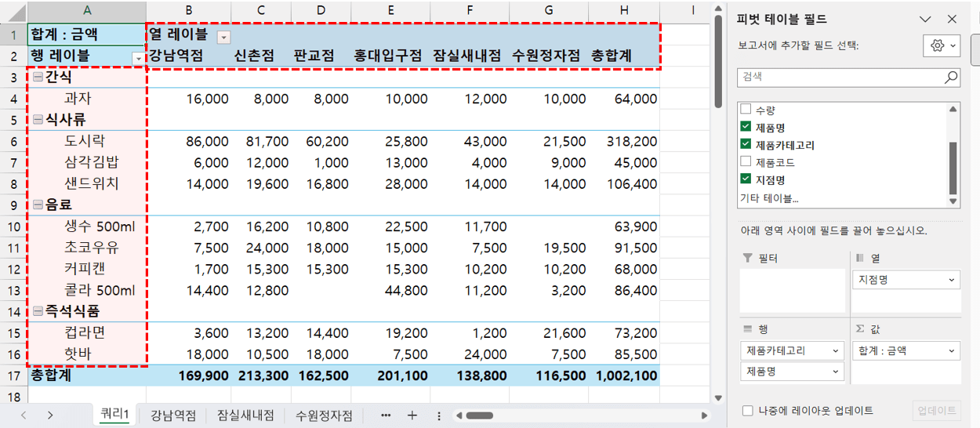The height and width of the screenshot is (428, 980).
Task: Collapse the 간식 category group
Action: (38, 78)
